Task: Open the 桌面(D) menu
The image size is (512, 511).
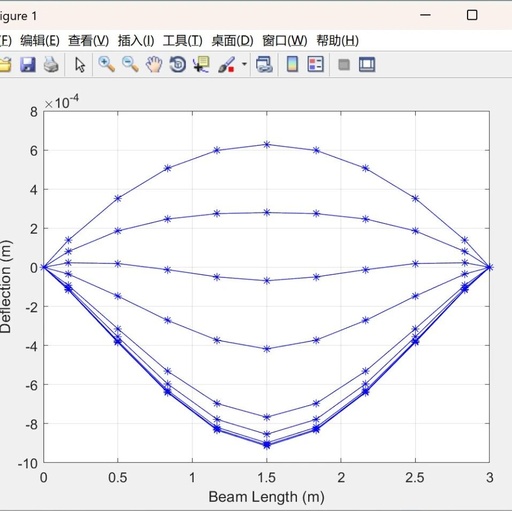Action: [x=232, y=41]
